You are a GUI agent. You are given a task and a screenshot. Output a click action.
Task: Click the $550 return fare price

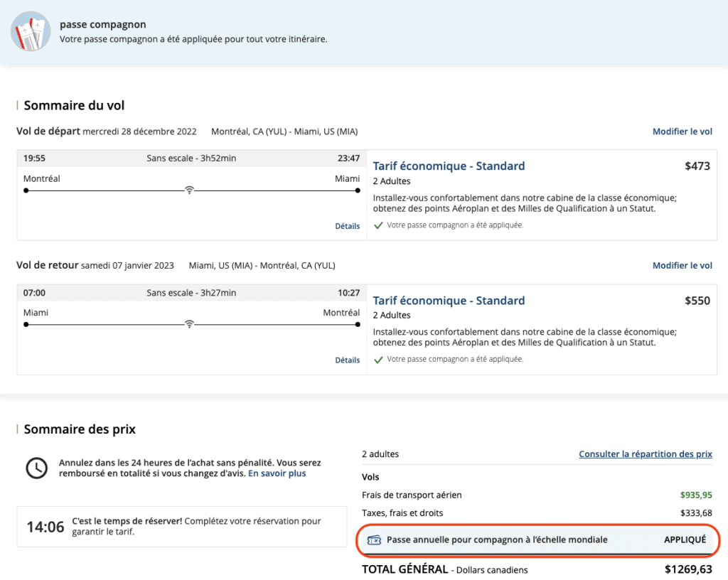[697, 301]
